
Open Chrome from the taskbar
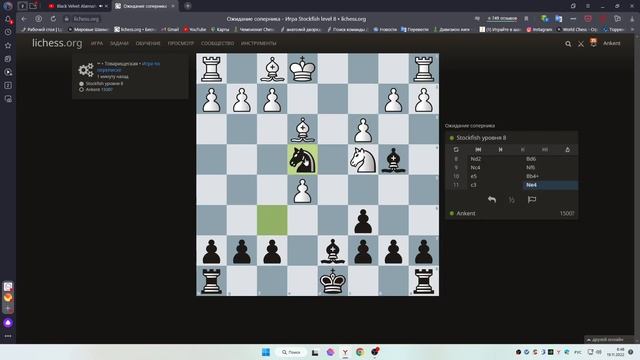[360, 352]
